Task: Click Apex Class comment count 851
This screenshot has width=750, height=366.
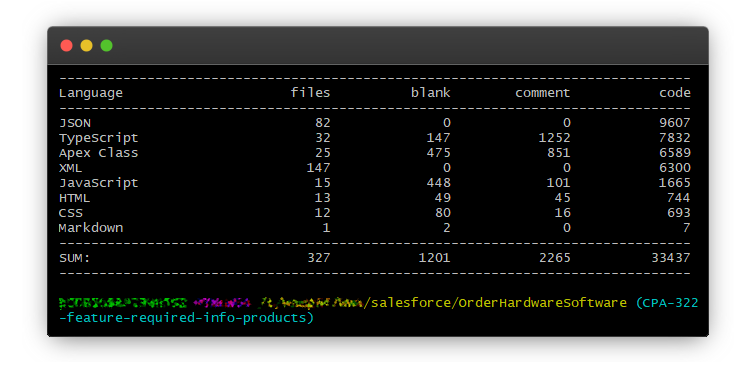Action: pyautogui.click(x=559, y=153)
